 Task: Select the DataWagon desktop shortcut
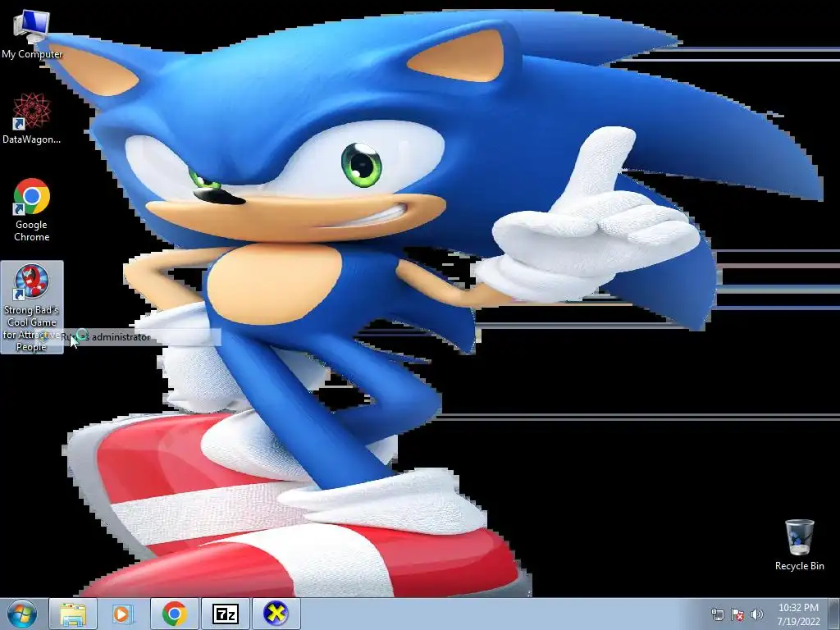[32, 119]
